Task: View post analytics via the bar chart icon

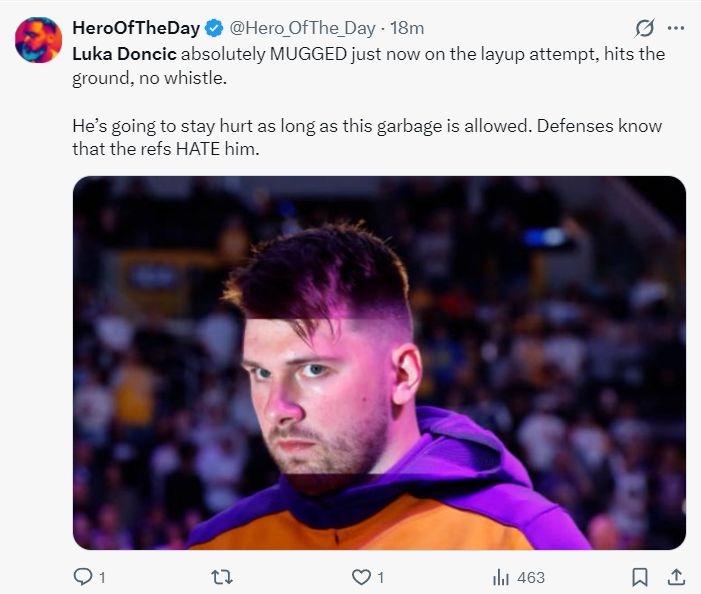Action: [502, 577]
